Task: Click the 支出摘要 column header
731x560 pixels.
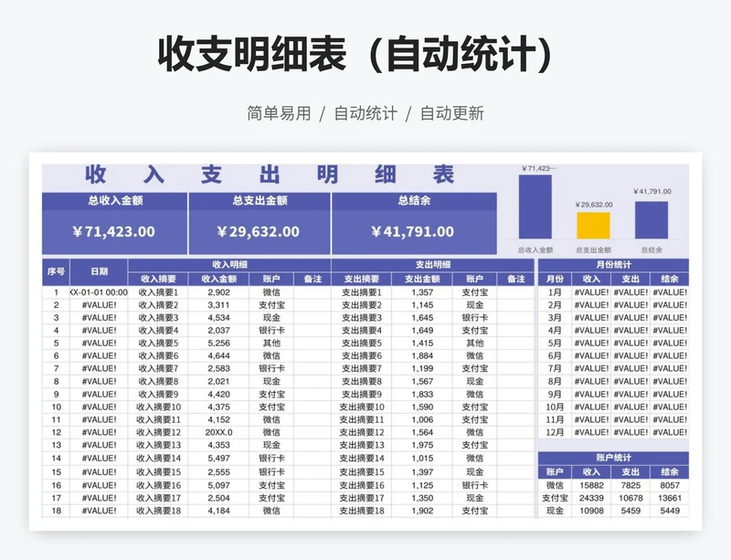Action: point(361,279)
